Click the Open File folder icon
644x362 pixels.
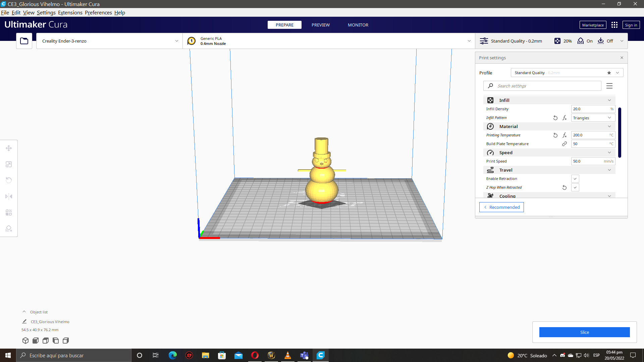[24, 41]
